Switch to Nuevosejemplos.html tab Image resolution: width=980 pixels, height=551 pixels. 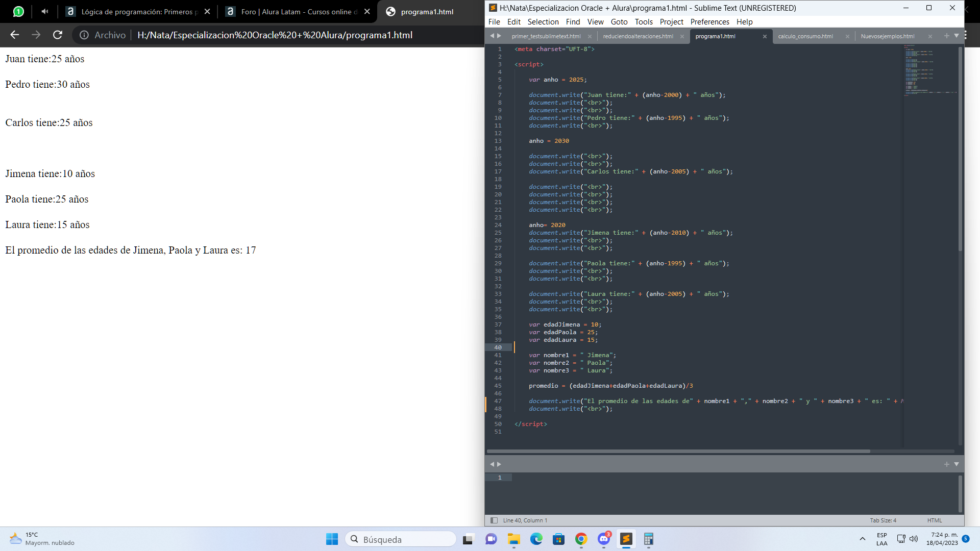click(x=887, y=36)
